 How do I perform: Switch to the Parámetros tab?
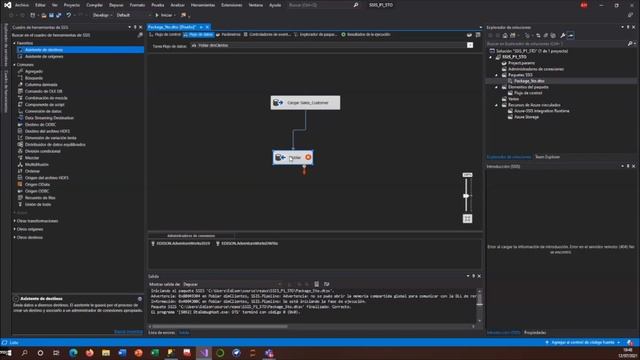pyautogui.click(x=228, y=35)
